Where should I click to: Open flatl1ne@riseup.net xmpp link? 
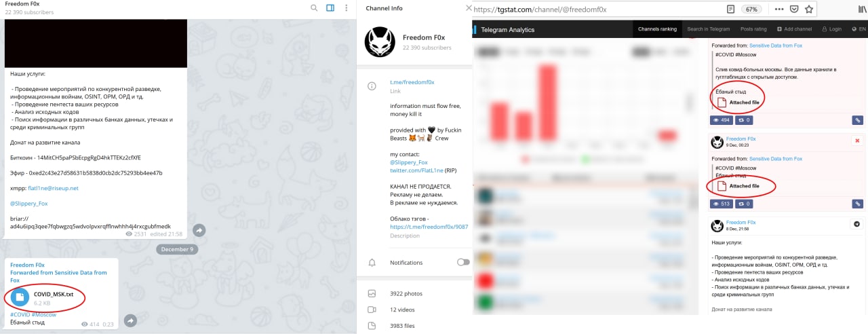[53, 188]
